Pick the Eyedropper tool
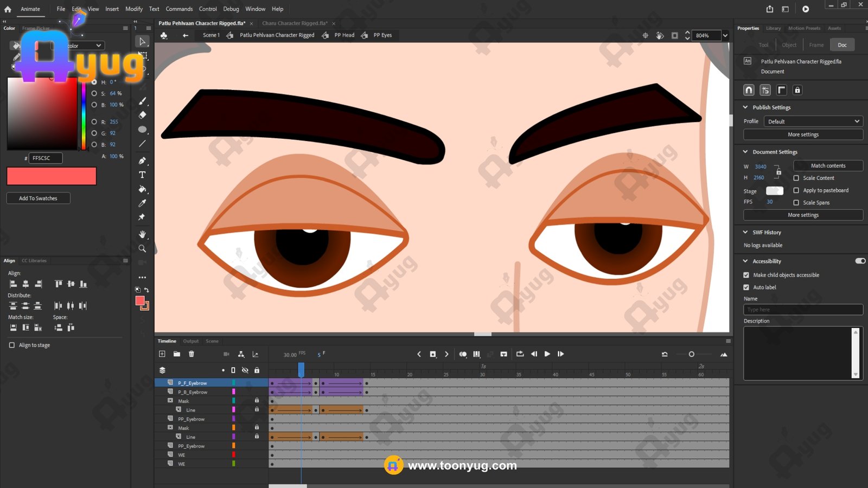 (142, 203)
